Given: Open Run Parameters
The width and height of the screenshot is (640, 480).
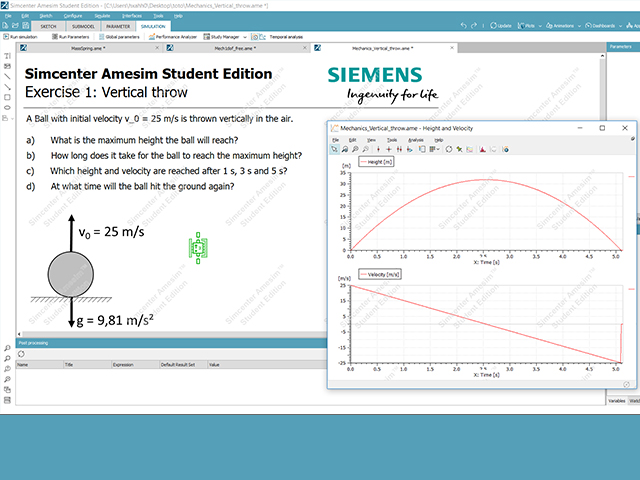Looking at the screenshot, I should click(x=71, y=37).
